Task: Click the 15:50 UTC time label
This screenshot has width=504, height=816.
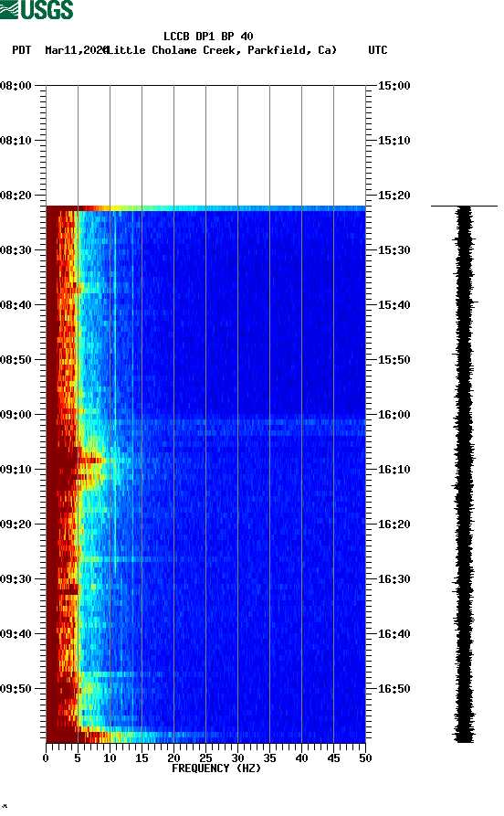Action: (394, 360)
